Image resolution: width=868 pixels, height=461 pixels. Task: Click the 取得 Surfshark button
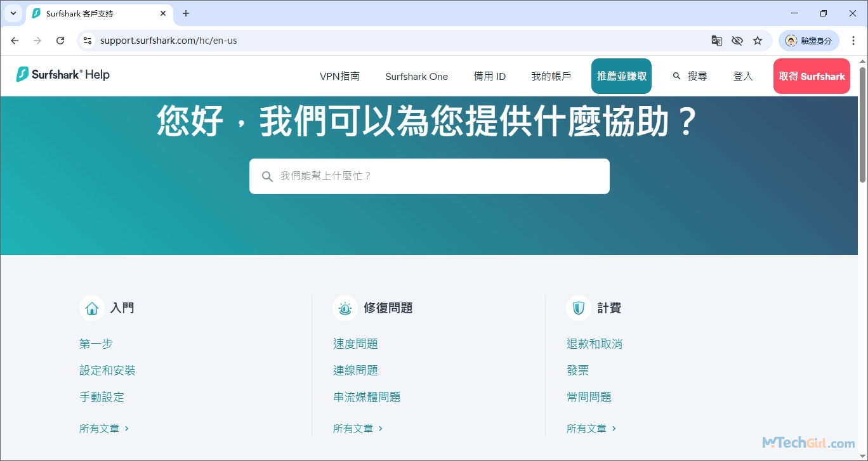[x=812, y=75]
